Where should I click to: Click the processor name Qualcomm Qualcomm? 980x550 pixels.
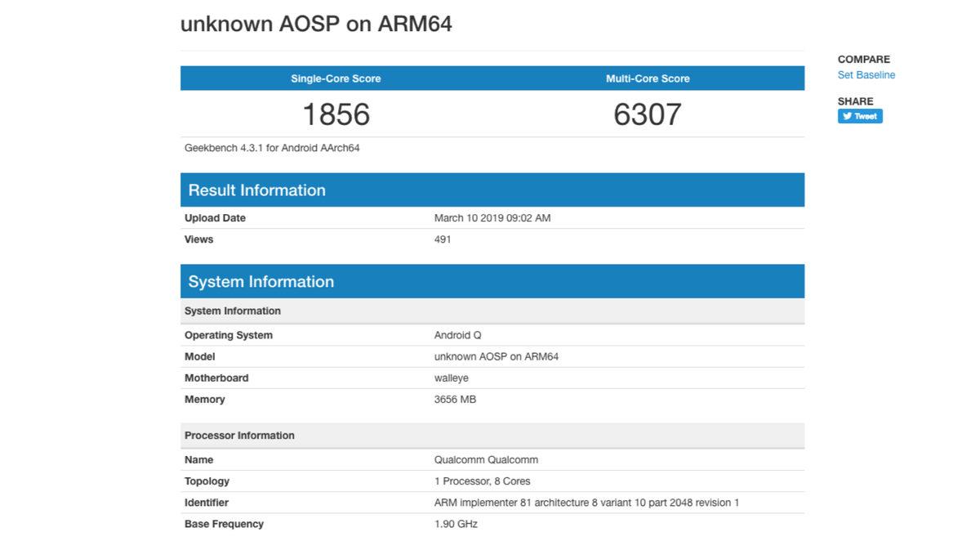(488, 459)
